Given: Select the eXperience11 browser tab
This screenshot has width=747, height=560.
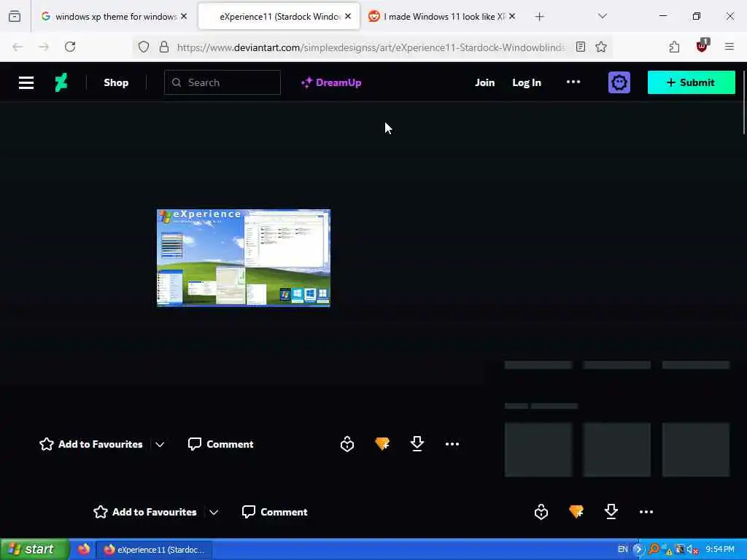Looking at the screenshot, I should (279, 16).
